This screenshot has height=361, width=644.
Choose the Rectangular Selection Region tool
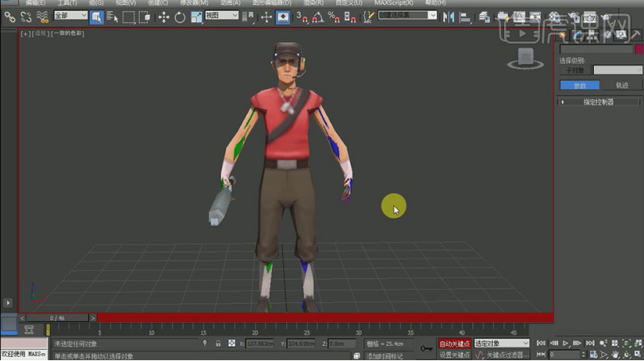[x=129, y=17]
